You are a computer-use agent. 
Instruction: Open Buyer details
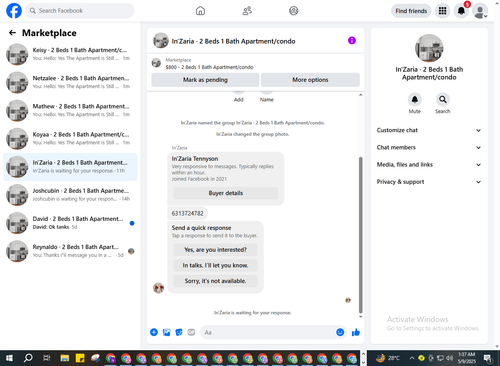click(x=226, y=193)
